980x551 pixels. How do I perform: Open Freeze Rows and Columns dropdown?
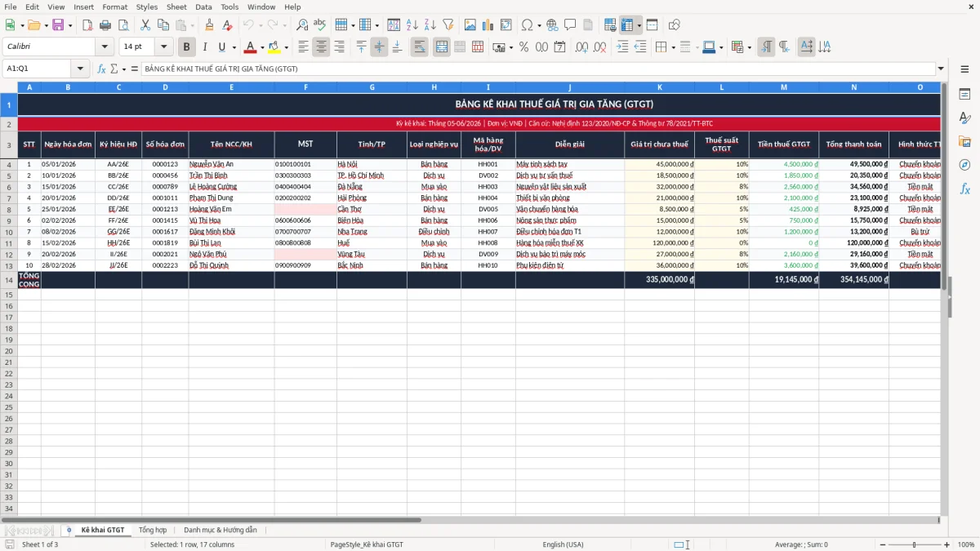(x=639, y=25)
